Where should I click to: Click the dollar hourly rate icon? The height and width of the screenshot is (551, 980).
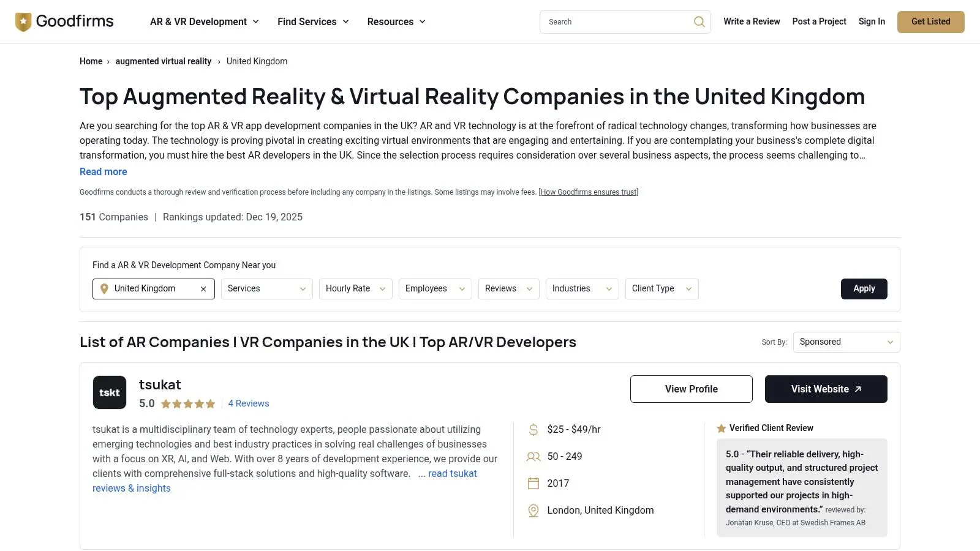pos(533,430)
